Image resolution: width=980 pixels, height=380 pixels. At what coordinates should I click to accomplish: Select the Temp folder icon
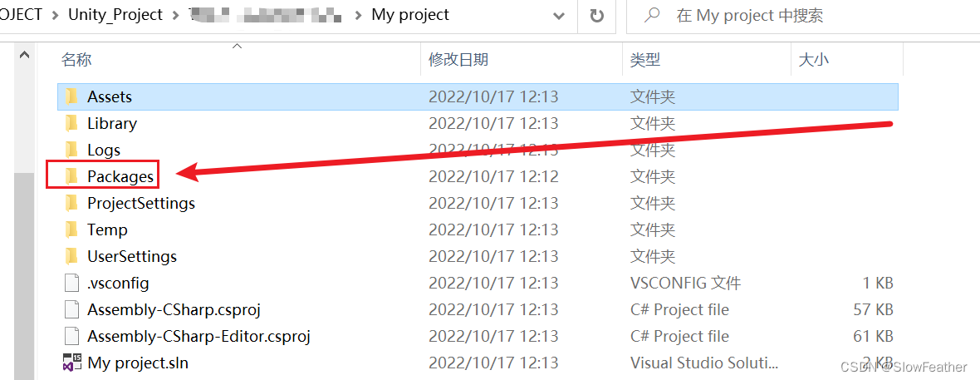tap(71, 229)
